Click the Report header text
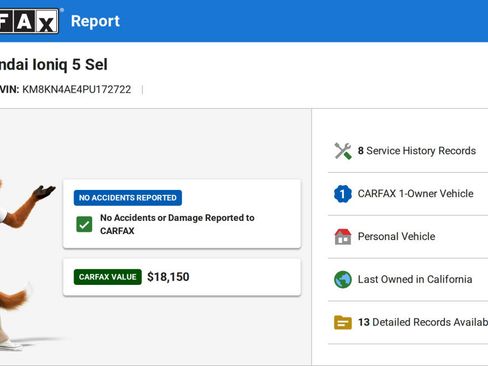 point(95,21)
